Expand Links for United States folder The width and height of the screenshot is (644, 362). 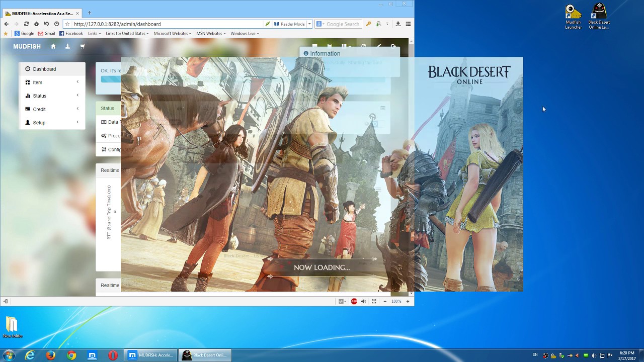pos(127,33)
